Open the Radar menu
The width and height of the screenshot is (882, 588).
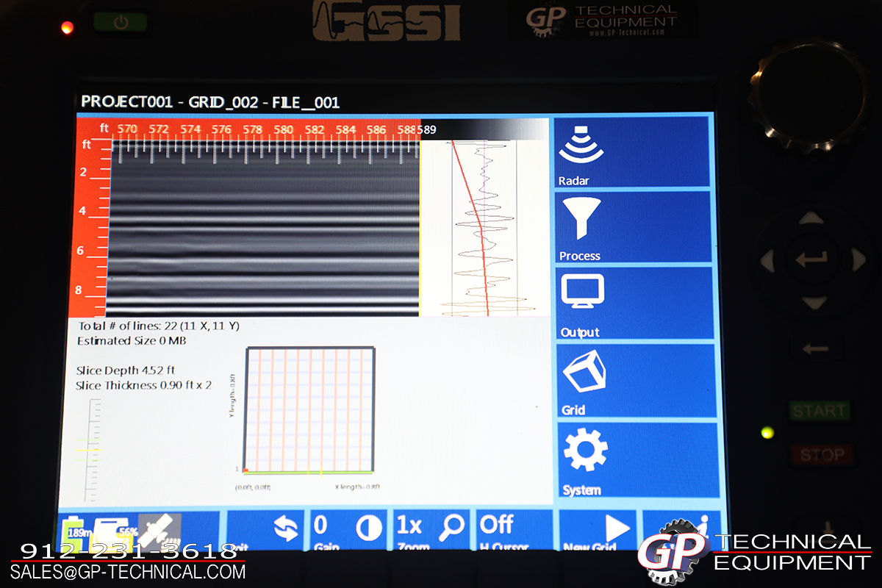(632, 153)
